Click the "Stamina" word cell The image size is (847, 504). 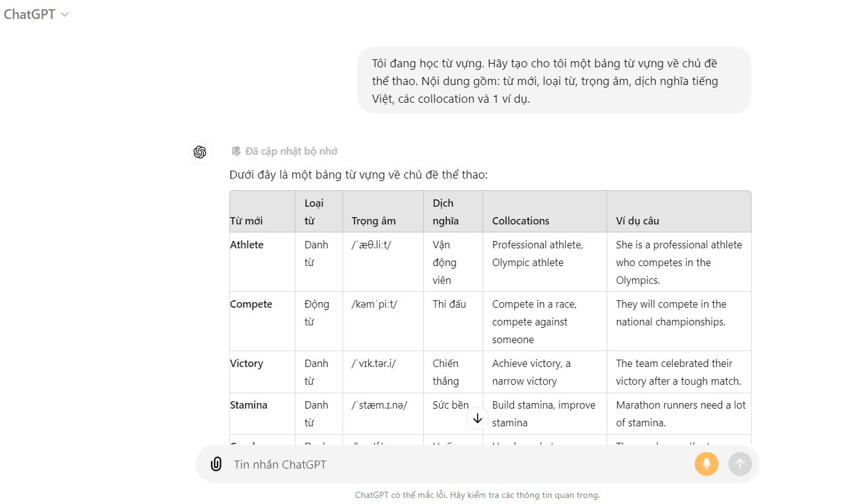click(249, 405)
